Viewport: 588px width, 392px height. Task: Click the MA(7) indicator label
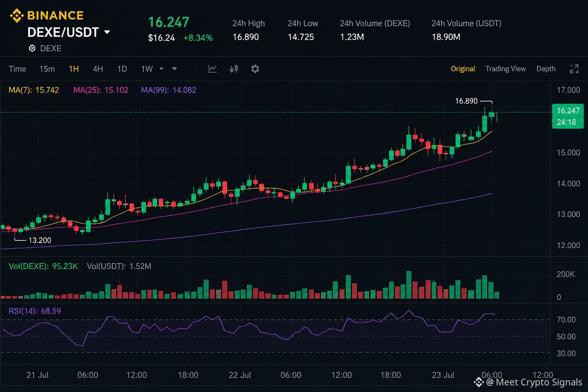(x=34, y=90)
